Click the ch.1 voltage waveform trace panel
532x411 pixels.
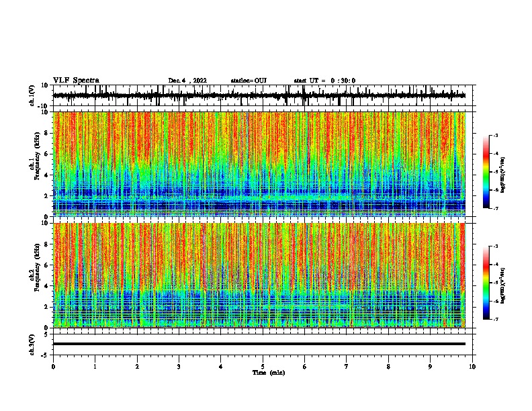click(264, 95)
